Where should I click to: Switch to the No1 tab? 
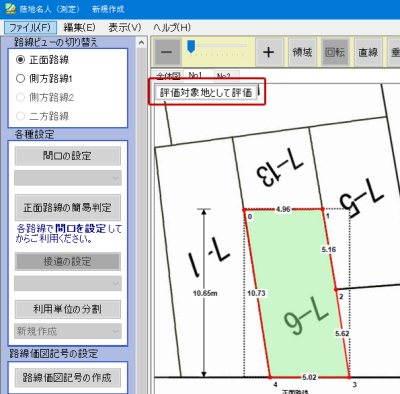pyautogui.click(x=195, y=76)
